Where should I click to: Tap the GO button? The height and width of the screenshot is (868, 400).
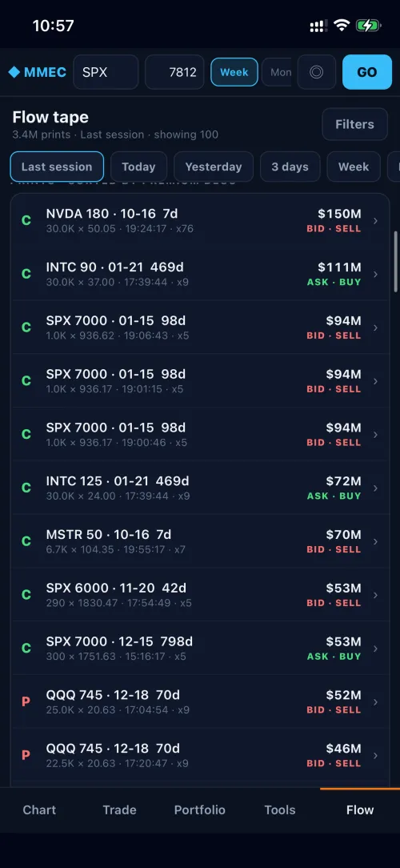367,72
